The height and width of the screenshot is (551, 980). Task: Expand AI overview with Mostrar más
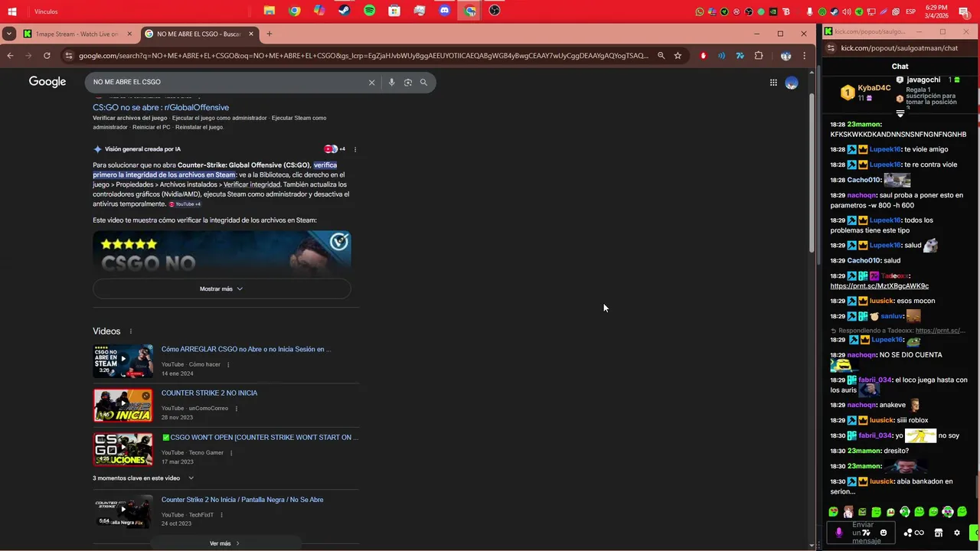[x=221, y=289]
